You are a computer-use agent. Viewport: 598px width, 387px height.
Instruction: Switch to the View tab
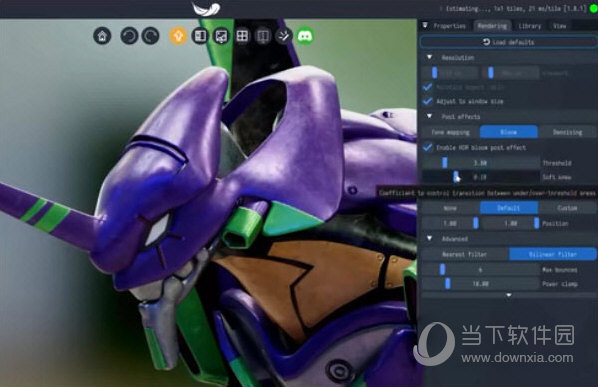coord(559,26)
